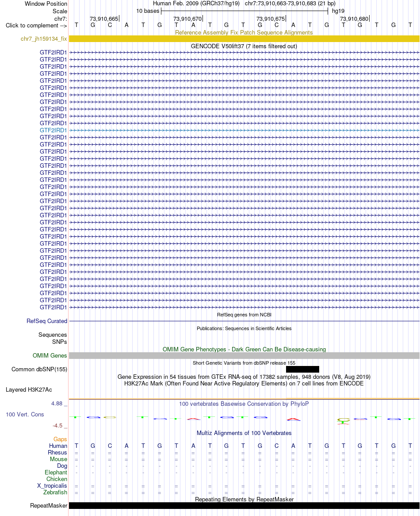The image size is (420, 516).
Task: Click the OMIM Genes label
Action: click(x=50, y=355)
